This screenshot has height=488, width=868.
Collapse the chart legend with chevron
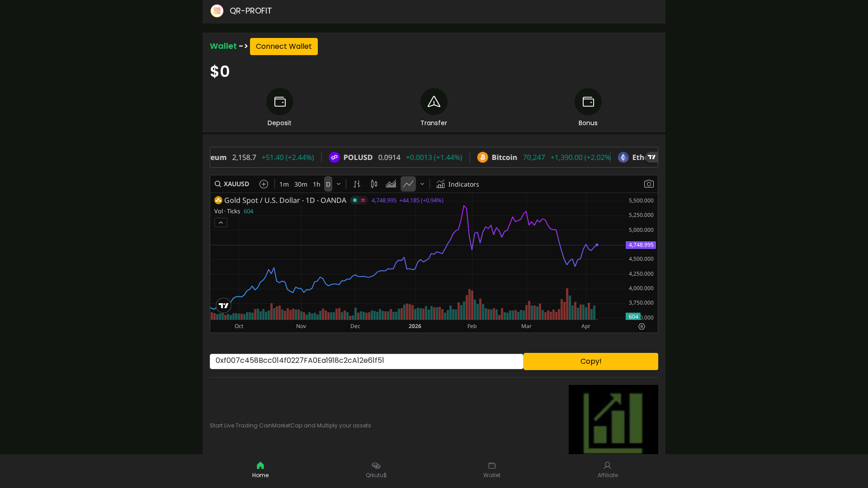coord(221,223)
